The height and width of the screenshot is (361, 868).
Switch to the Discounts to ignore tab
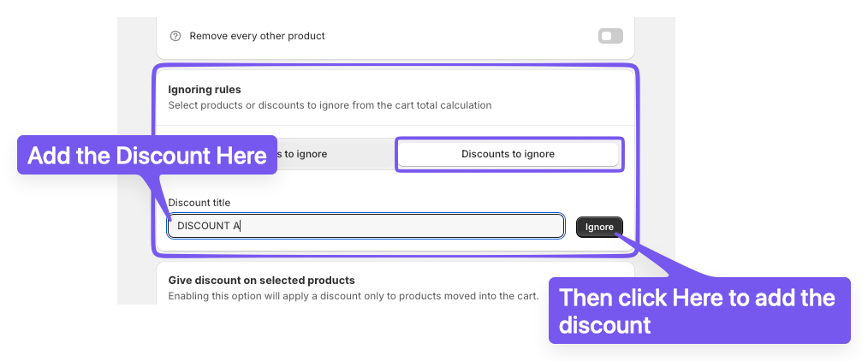tap(508, 154)
